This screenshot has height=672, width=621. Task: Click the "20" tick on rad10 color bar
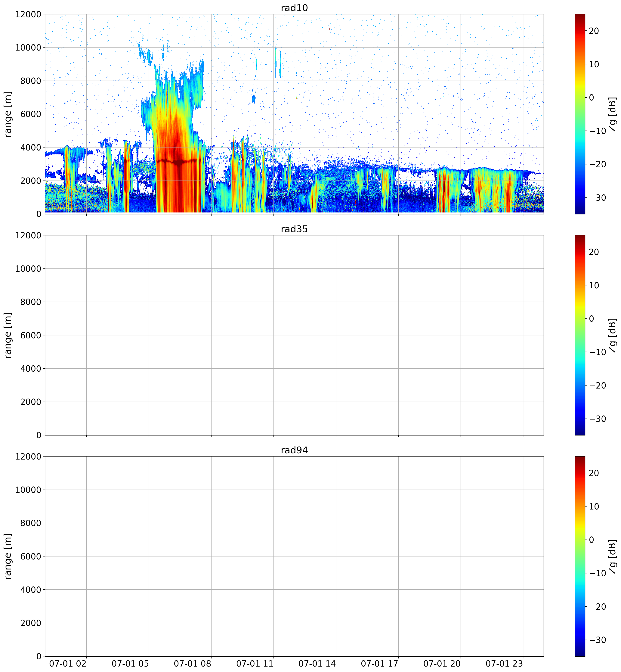(594, 31)
